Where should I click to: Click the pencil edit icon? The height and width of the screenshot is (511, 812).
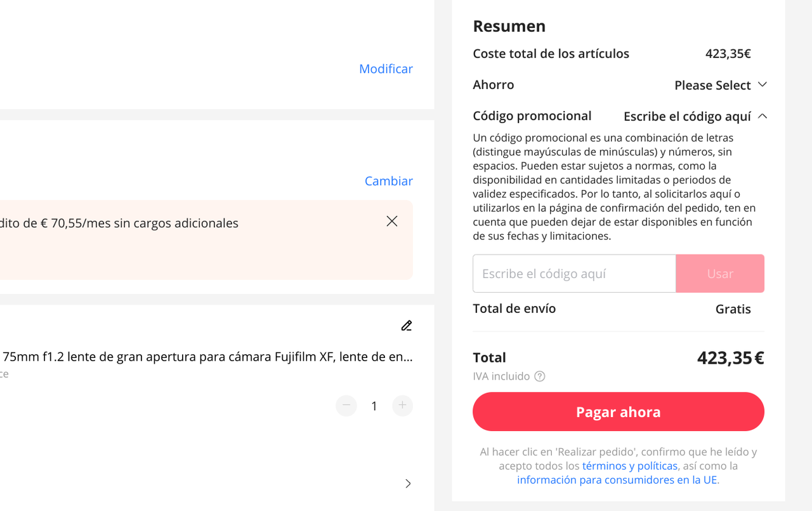click(x=407, y=326)
